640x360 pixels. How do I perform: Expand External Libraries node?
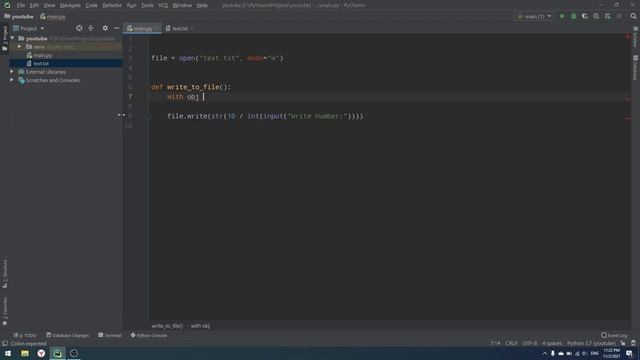pyautogui.click(x=12, y=72)
